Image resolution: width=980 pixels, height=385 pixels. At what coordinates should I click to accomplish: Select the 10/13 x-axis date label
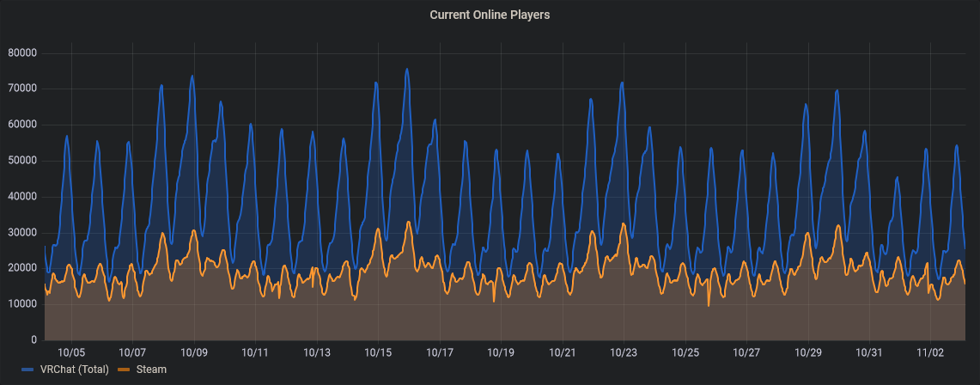(x=316, y=352)
